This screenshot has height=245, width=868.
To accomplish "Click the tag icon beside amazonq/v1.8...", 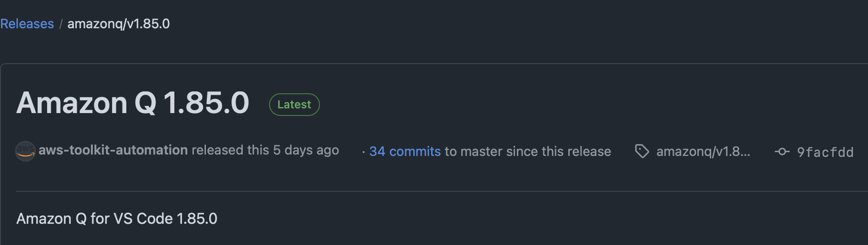I will pos(642,151).
